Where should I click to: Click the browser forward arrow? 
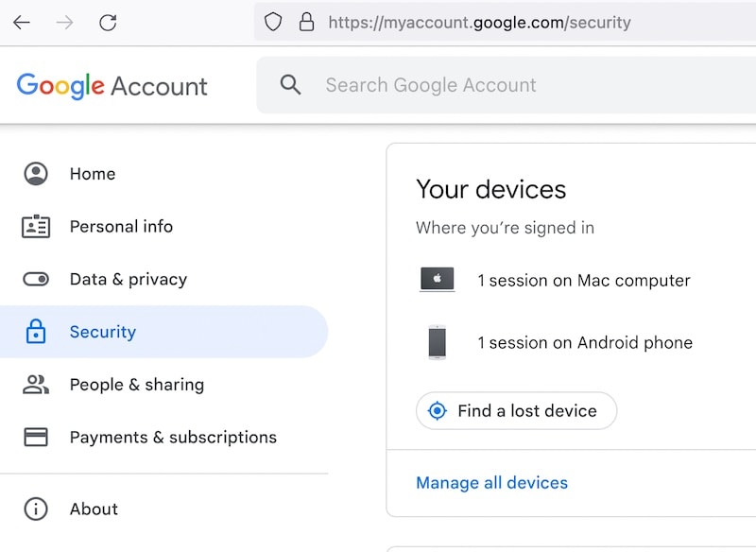(65, 22)
